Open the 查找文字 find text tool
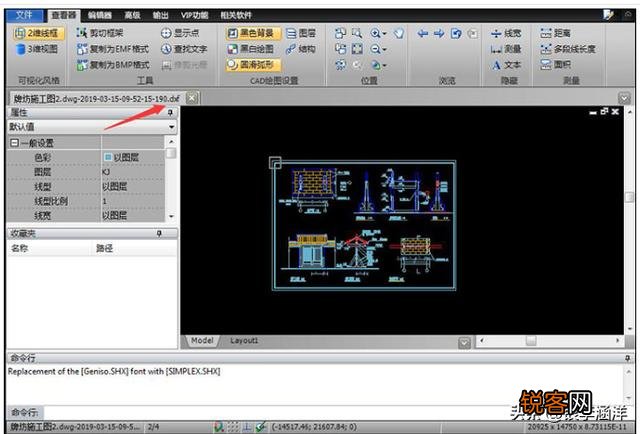The height and width of the screenshot is (434, 640). pyautogui.click(x=184, y=49)
